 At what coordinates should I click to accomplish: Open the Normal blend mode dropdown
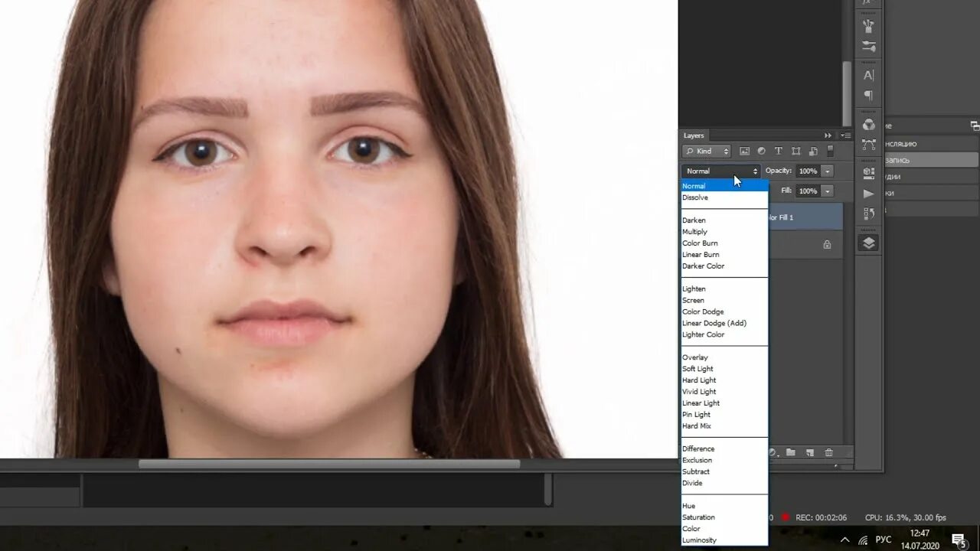[720, 171]
